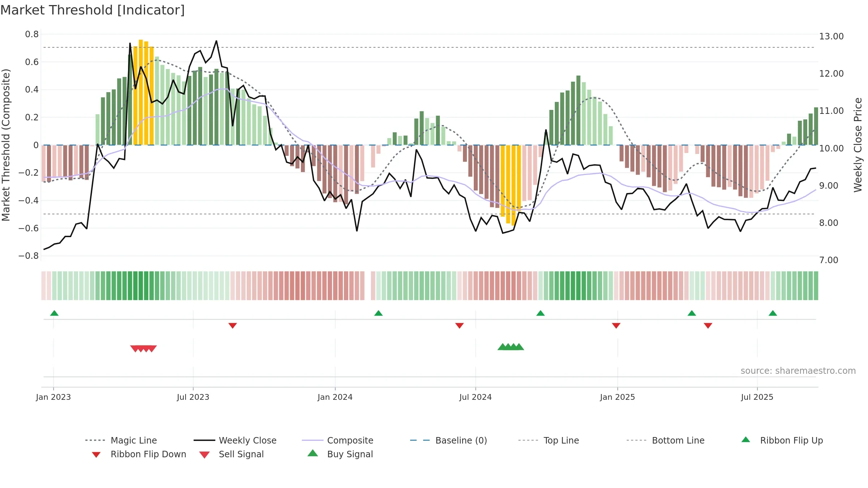Click the red Sell Signal legend triangle icon

(x=204, y=455)
